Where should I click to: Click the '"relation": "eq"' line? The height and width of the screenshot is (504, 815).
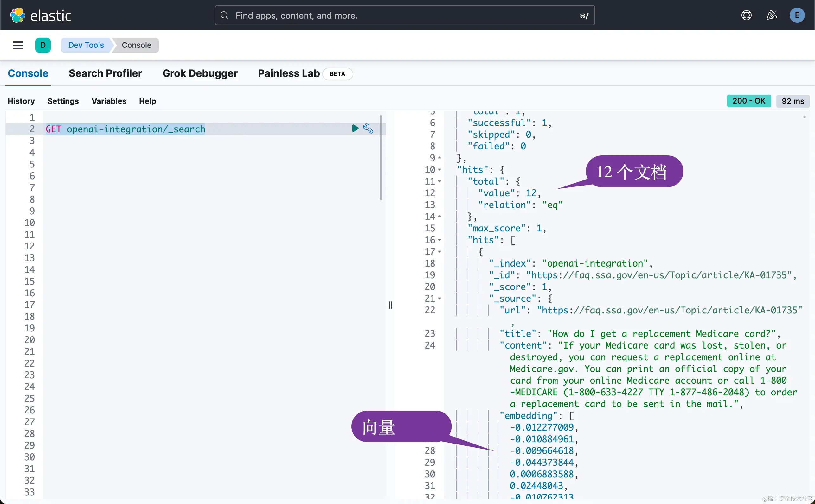[x=520, y=205]
